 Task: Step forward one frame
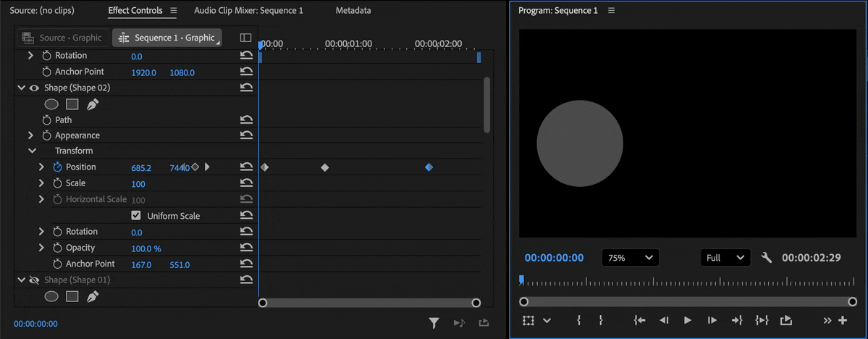coord(712,320)
